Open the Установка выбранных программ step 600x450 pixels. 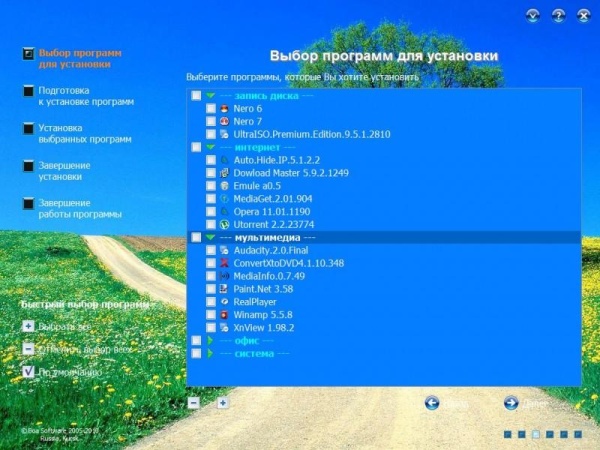[x=85, y=134]
